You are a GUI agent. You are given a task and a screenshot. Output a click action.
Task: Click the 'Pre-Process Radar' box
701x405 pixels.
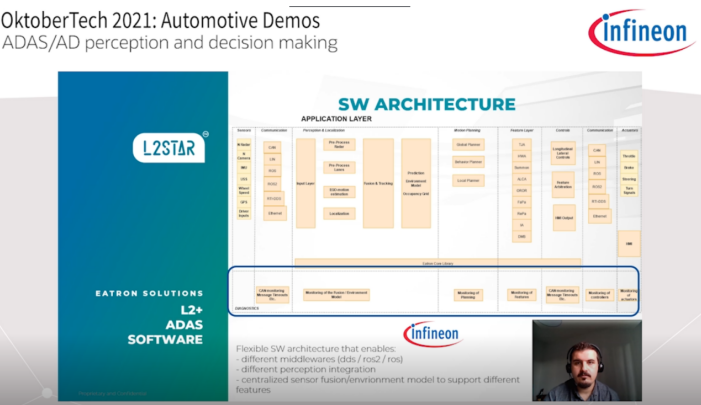[339, 144]
